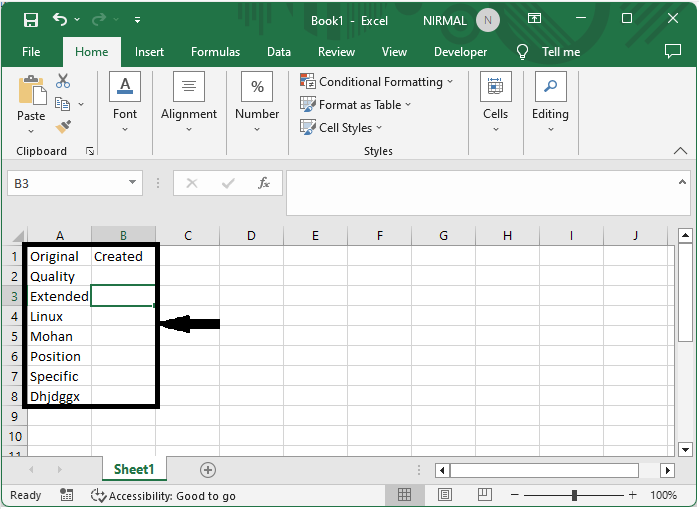Click the Copy icon
The height and width of the screenshot is (509, 699).
pyautogui.click(x=62, y=104)
